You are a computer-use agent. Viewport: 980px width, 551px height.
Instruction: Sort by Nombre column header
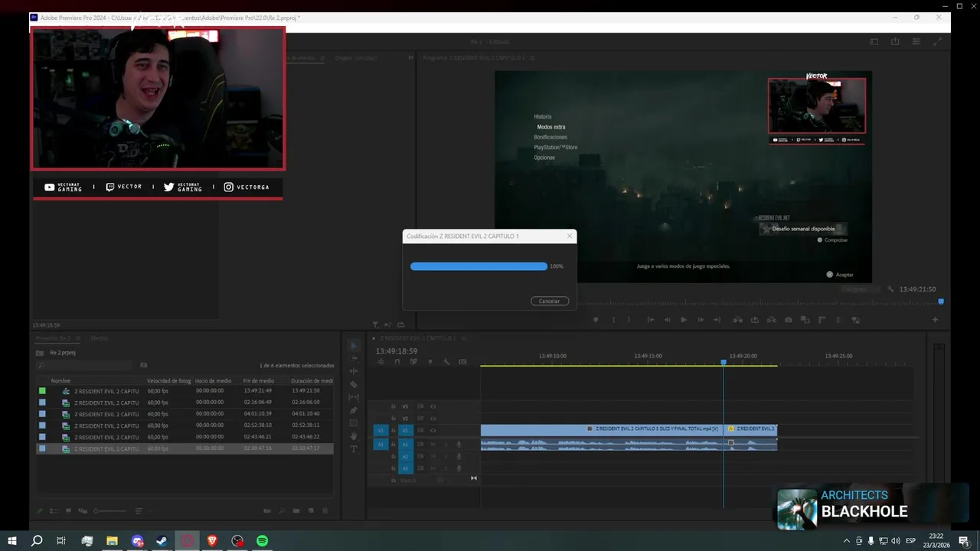[x=60, y=380]
